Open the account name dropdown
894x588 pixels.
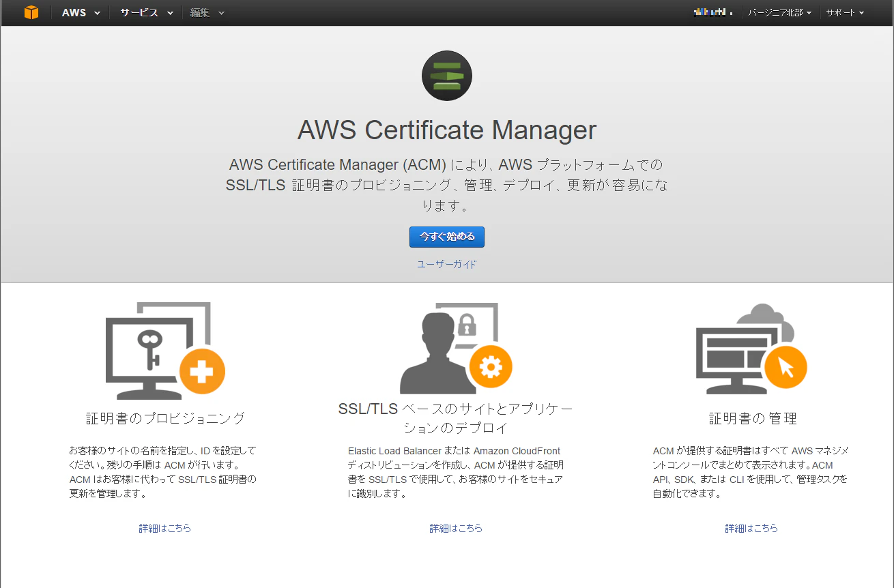tap(715, 13)
